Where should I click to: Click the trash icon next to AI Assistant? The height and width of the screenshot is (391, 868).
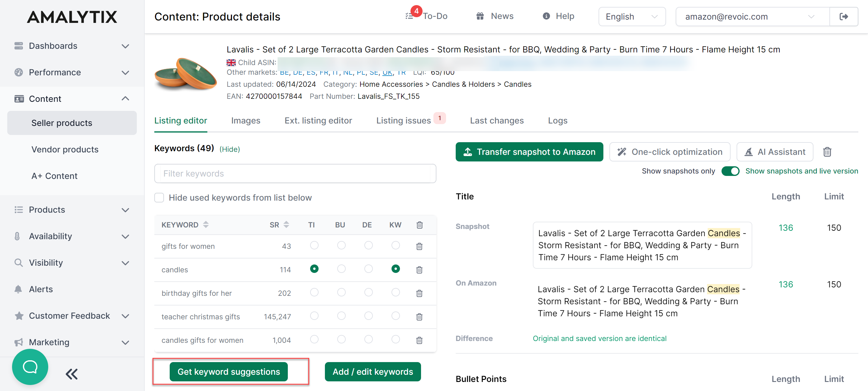point(827,152)
